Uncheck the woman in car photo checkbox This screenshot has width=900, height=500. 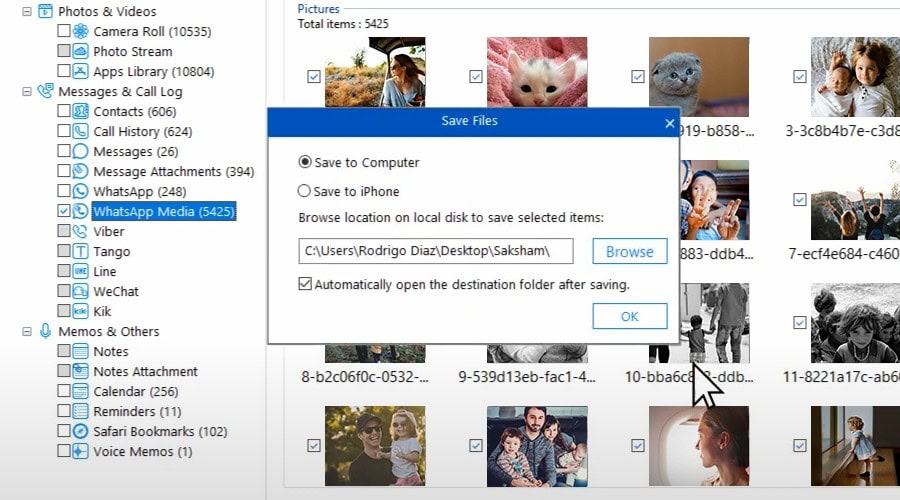313,76
